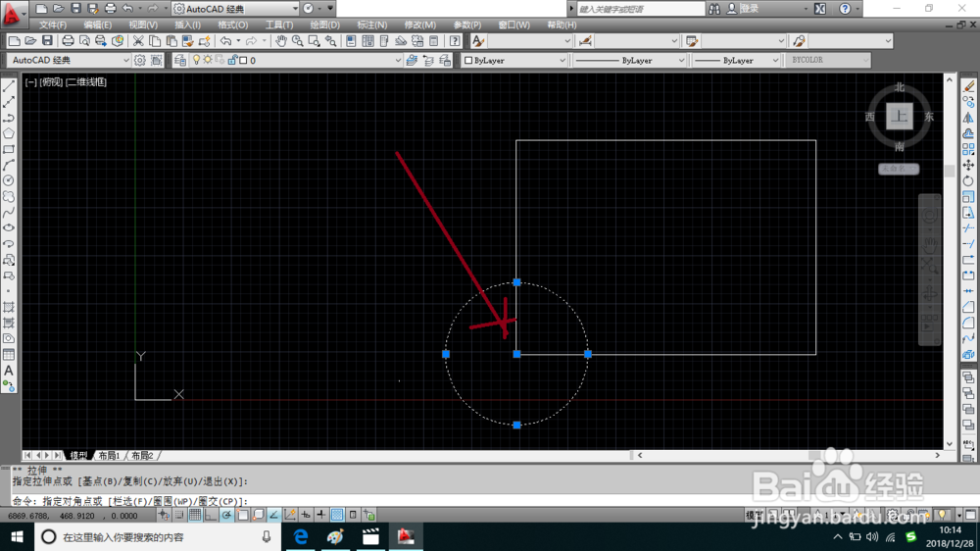Toggle Infer Constraints in status bar
Screen dimensions: 980x551
click(x=164, y=515)
